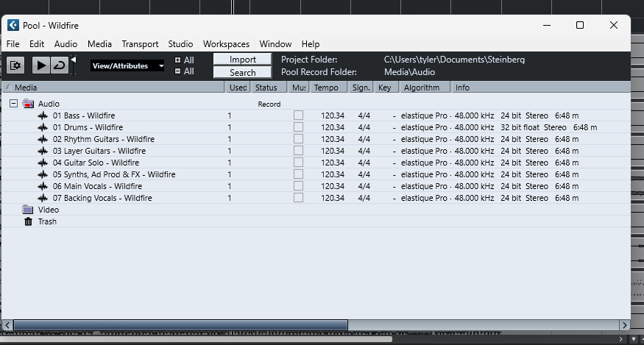Click waveform icon of 01 Drums - Wildfire
Image resolution: width=644 pixels, height=345 pixels.
click(x=43, y=127)
